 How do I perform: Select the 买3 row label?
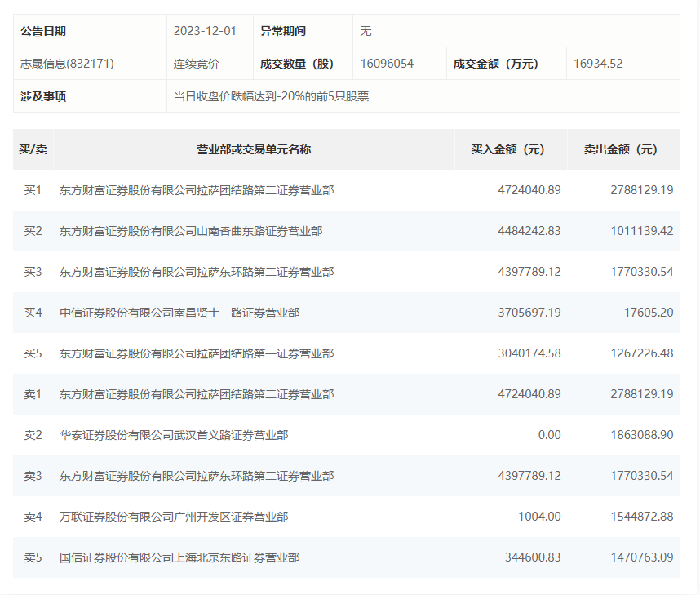(33, 272)
